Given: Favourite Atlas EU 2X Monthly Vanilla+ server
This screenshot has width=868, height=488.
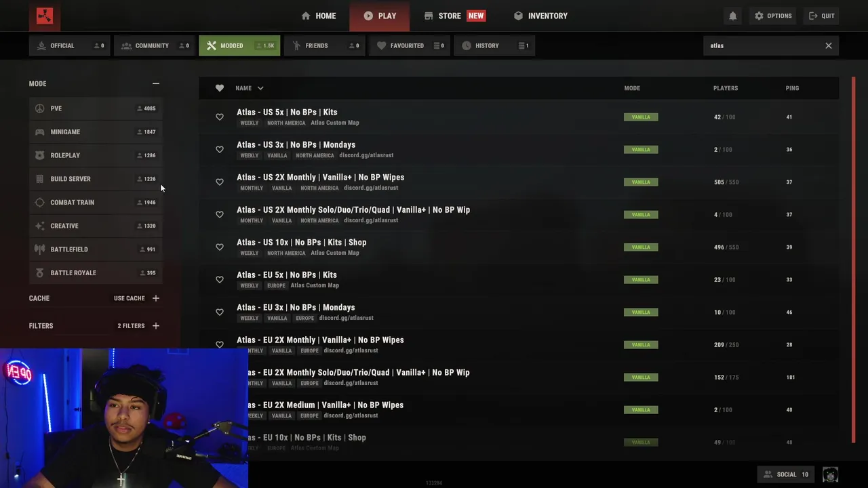Looking at the screenshot, I should pyautogui.click(x=220, y=344).
